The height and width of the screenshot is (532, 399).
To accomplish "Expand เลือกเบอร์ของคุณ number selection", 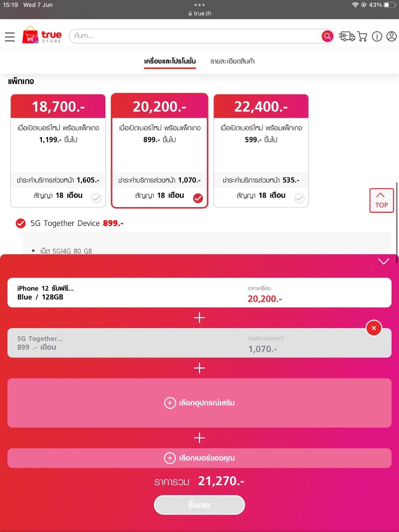I will tap(199, 458).
